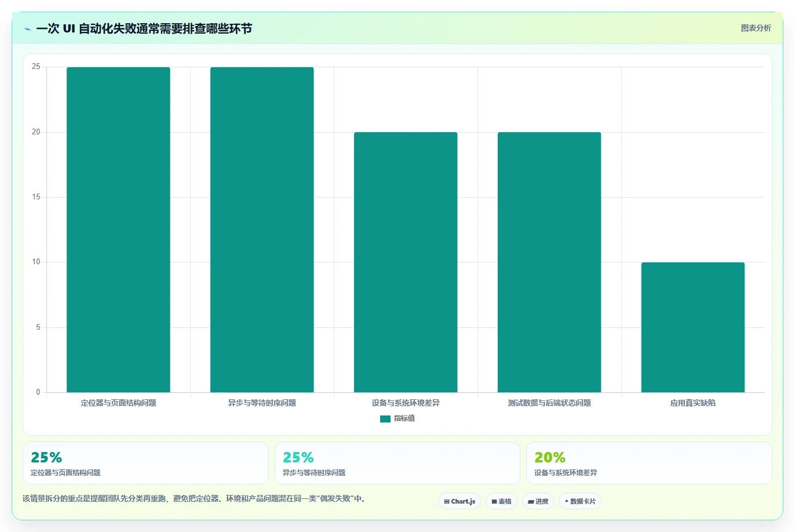The width and height of the screenshot is (795, 532).
Task: Click y-axis value 15
Action: coord(37,197)
